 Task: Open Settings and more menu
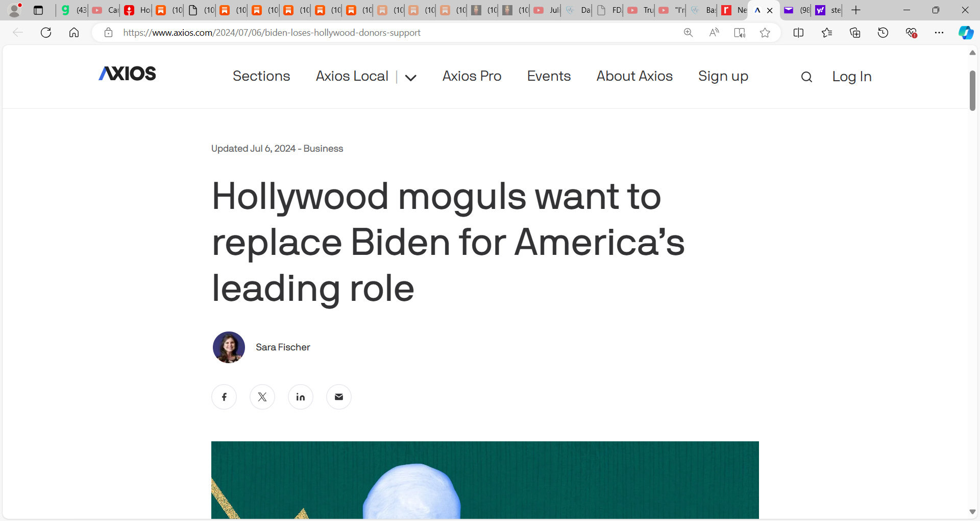939,33
